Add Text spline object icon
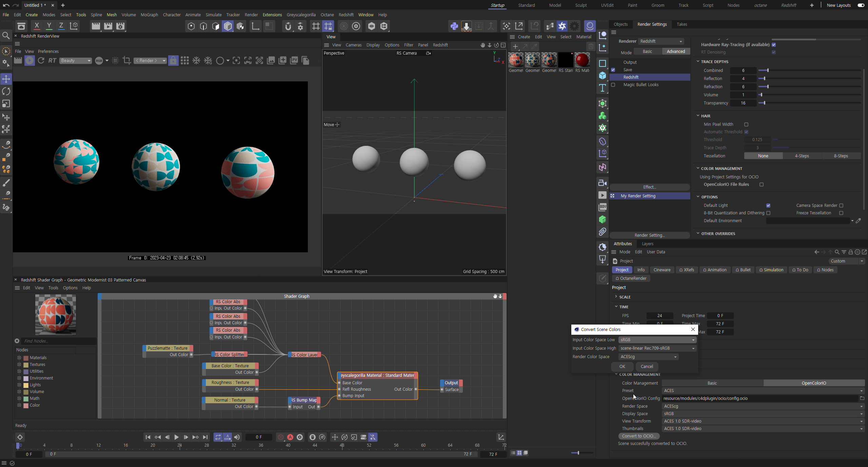This screenshot has width=868, height=467. coord(603,88)
